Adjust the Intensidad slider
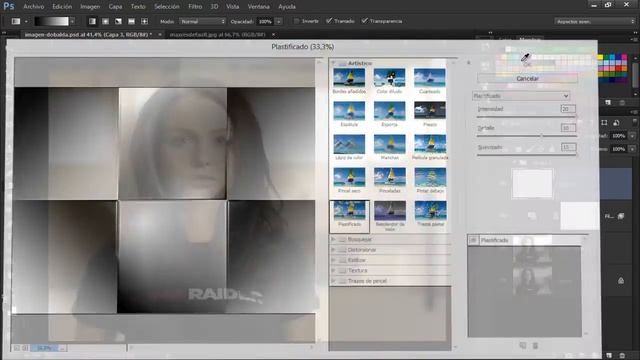Viewport: 640px width, 360px height. coord(527,117)
